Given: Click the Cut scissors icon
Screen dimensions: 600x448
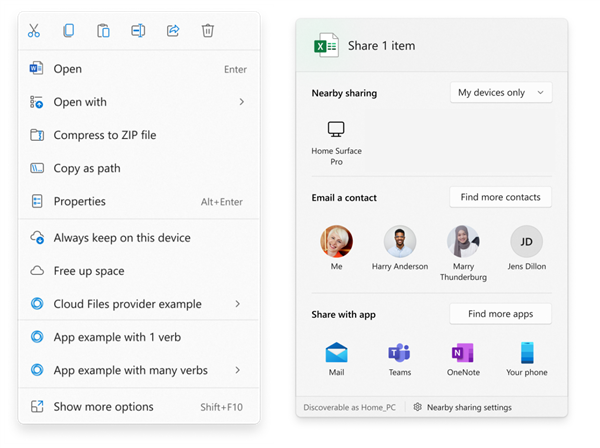Looking at the screenshot, I should [x=35, y=30].
